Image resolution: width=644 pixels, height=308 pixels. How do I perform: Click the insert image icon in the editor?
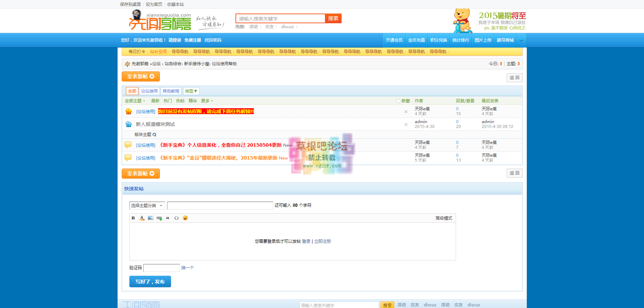pos(151,218)
